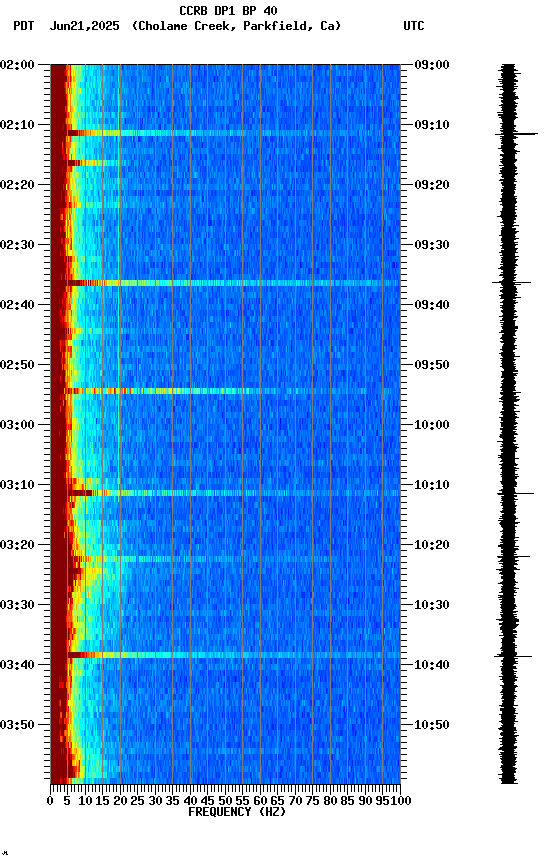Click the spectrogram event streak near 09:54 UTC
The image size is (552, 864).
point(234,391)
